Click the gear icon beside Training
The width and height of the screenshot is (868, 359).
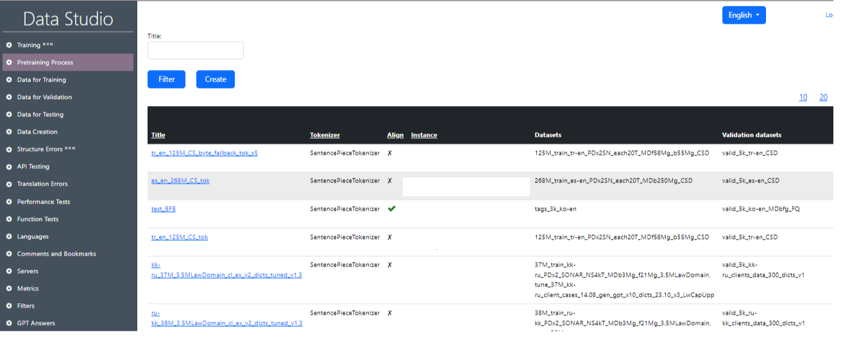[x=9, y=45]
